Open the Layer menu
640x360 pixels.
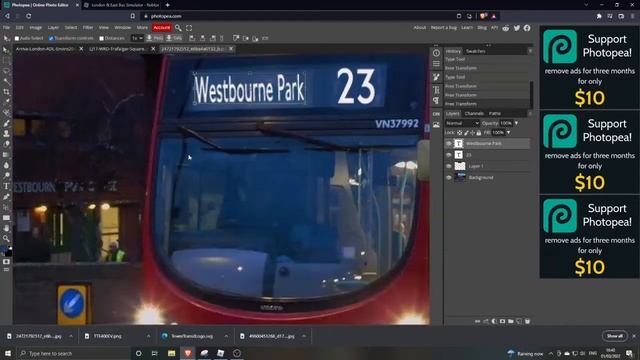(53, 28)
